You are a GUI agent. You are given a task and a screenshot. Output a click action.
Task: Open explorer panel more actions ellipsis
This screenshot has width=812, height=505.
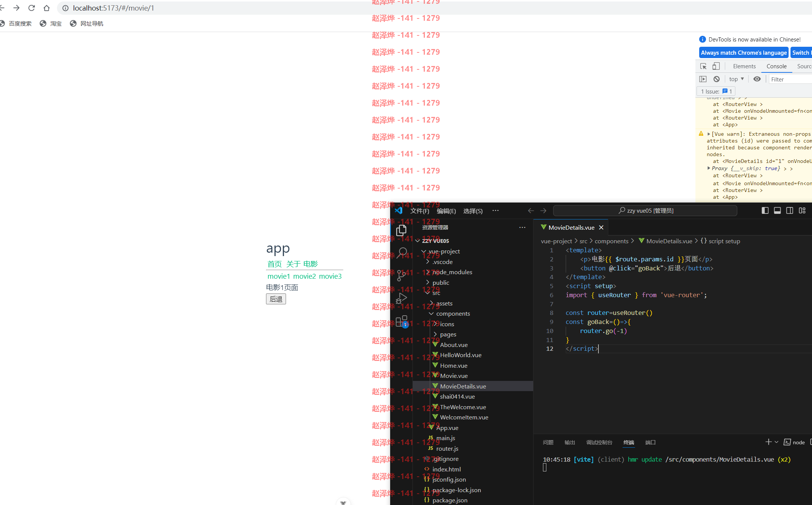pyautogui.click(x=522, y=227)
